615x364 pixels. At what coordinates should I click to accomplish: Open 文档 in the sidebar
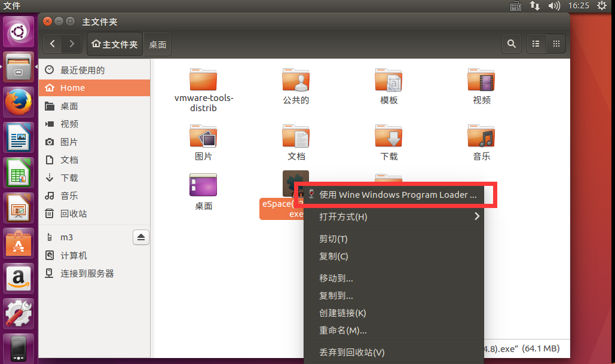pos(94,160)
